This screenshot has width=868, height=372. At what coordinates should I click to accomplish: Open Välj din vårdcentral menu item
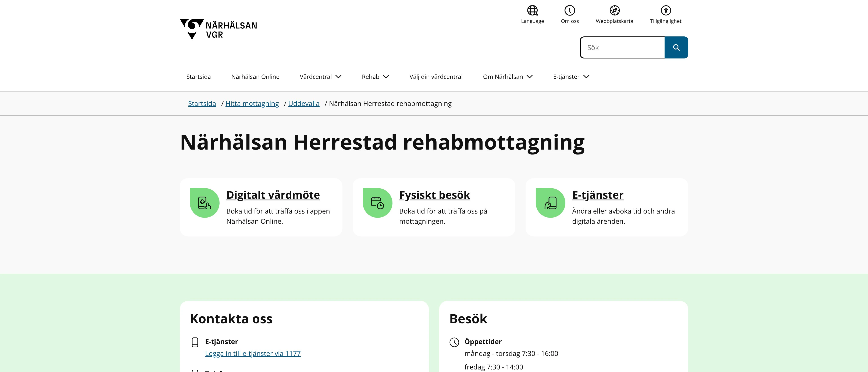pos(436,77)
